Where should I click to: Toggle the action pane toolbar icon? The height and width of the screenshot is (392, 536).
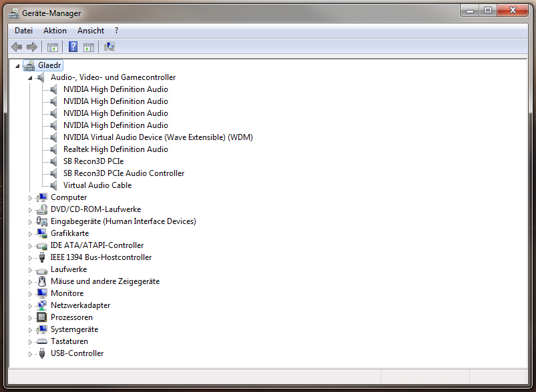click(89, 47)
